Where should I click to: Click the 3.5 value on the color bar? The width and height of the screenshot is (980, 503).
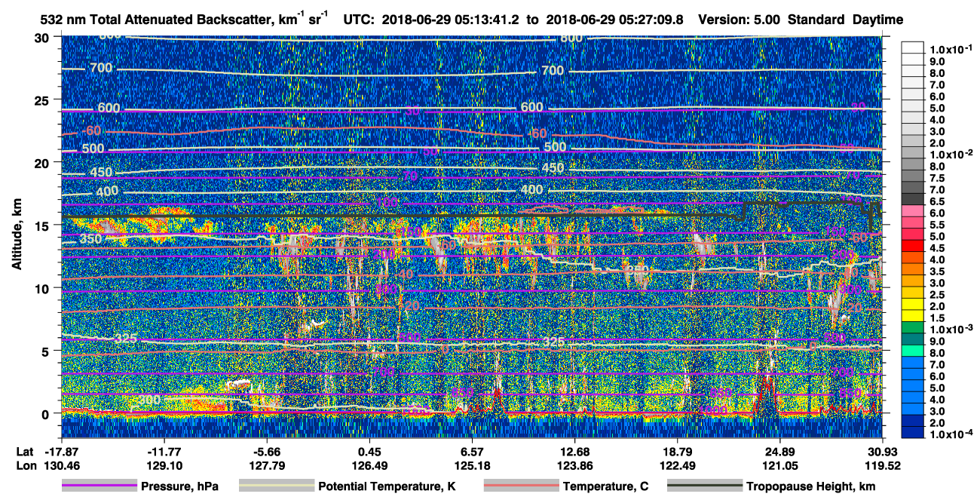coord(936,271)
